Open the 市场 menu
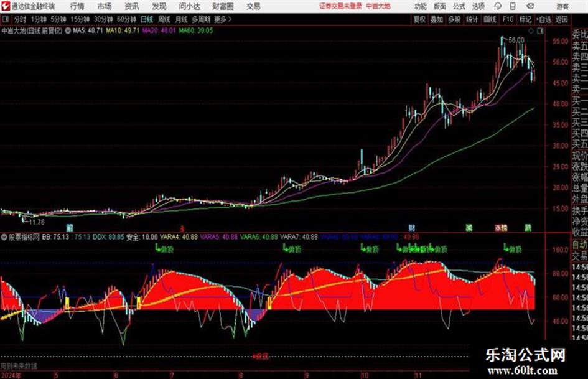Screen dimensions: 588x379 coord(105,6)
